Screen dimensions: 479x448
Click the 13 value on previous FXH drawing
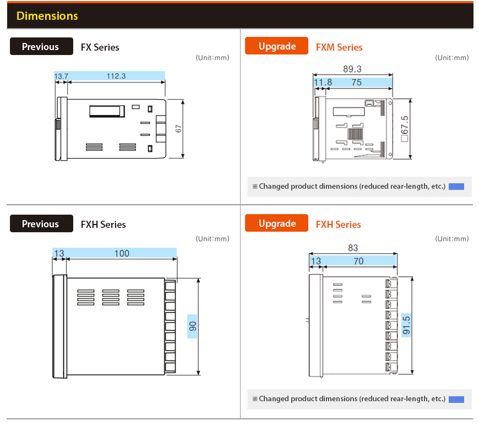59,253
